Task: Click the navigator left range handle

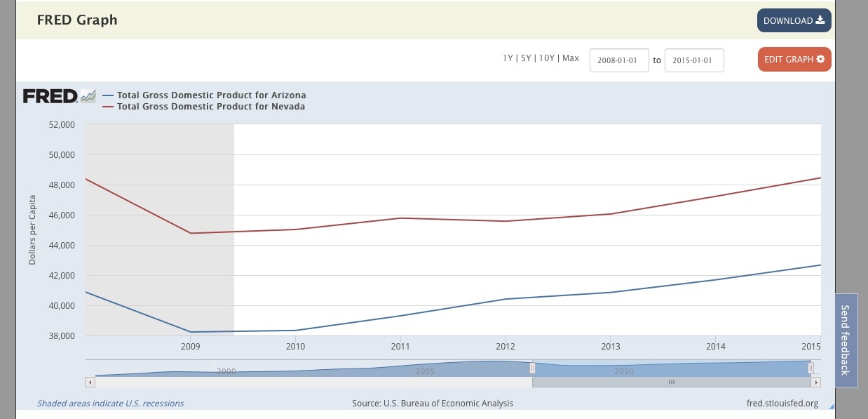Action: click(532, 368)
